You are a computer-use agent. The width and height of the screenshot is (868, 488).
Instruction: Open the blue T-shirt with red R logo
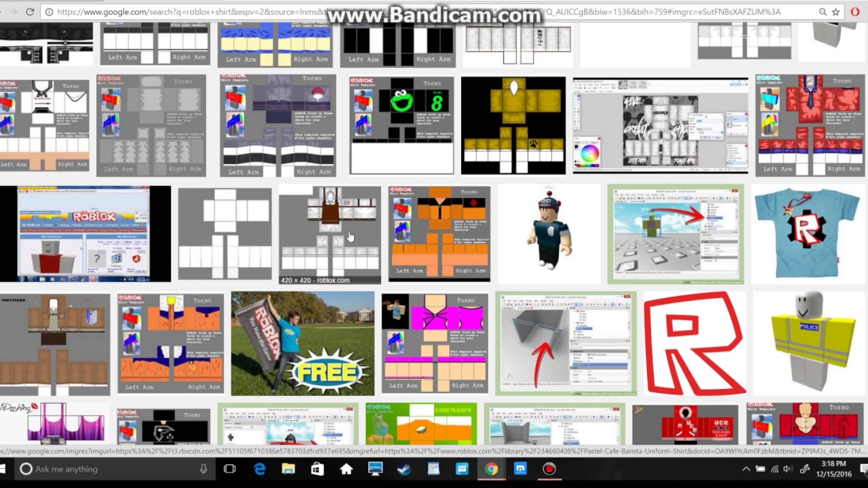tap(806, 234)
